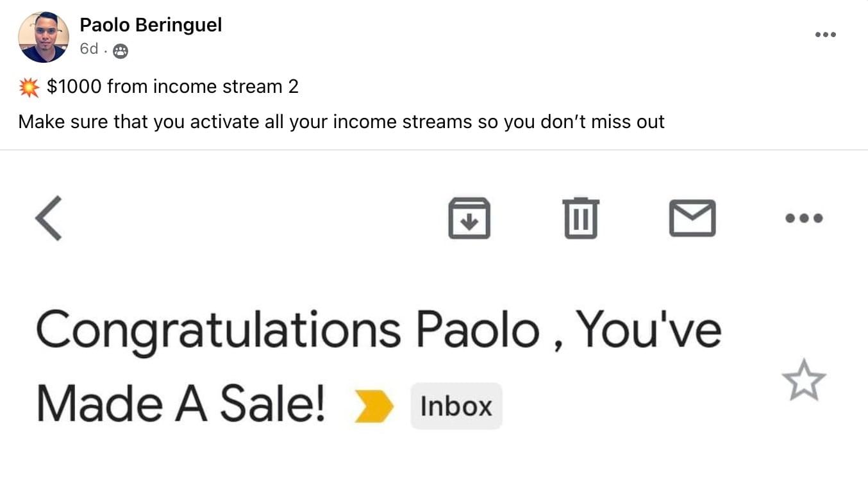Star the Congratulations email

coord(804,381)
